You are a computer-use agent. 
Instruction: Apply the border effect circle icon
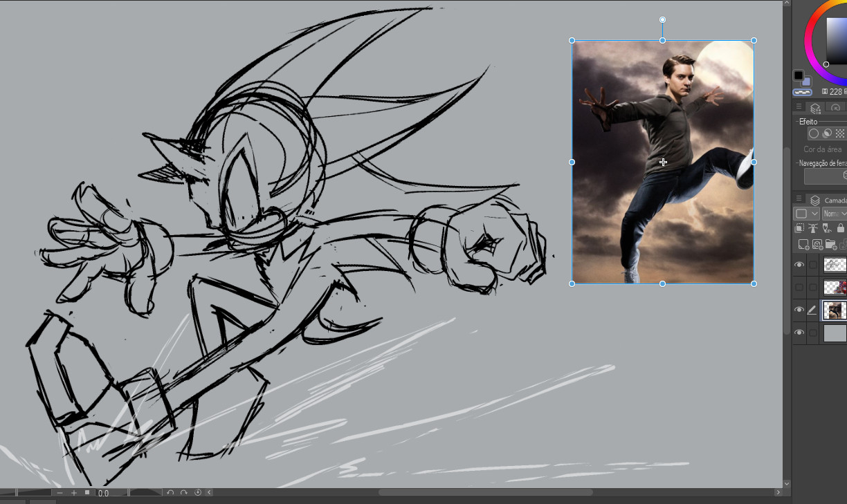814,133
